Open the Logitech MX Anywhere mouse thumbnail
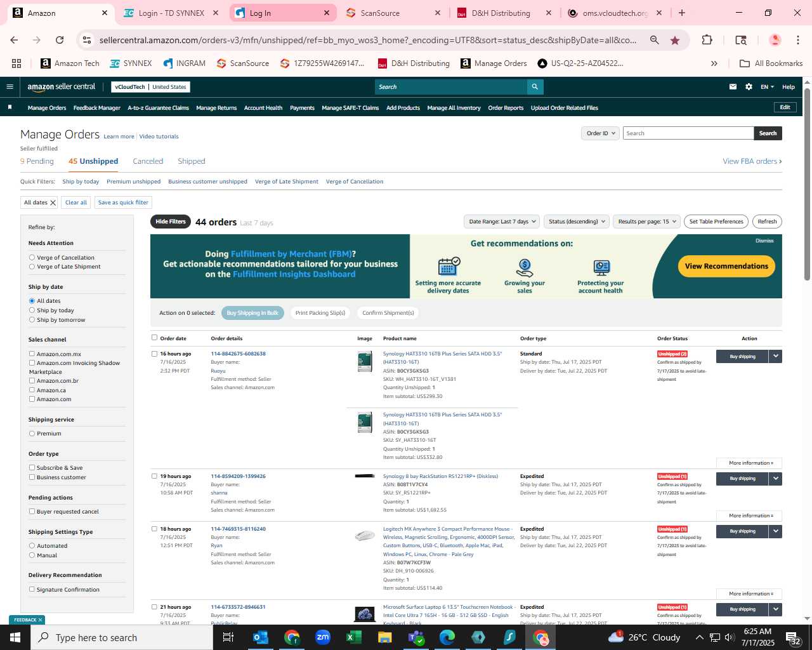 coord(365,536)
